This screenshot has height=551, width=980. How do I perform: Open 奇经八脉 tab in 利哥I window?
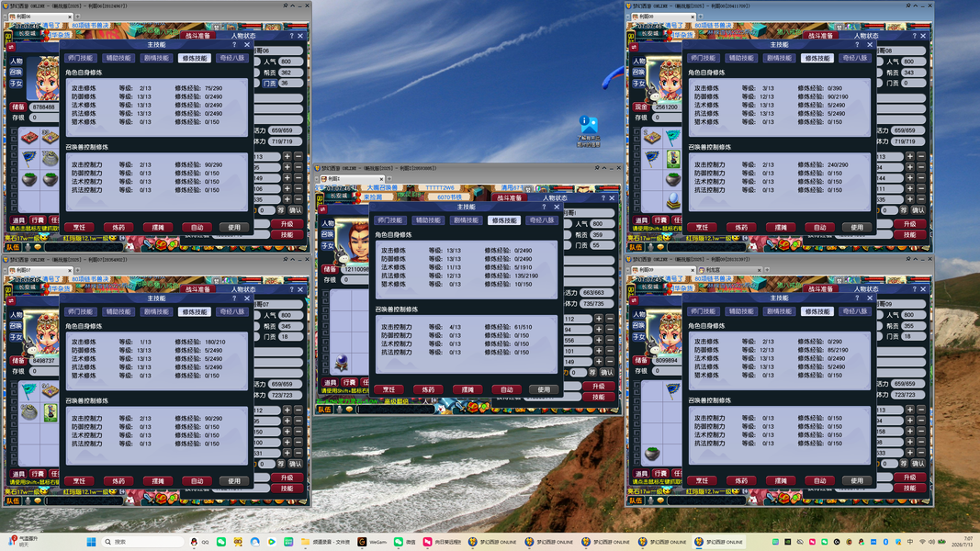pos(542,219)
